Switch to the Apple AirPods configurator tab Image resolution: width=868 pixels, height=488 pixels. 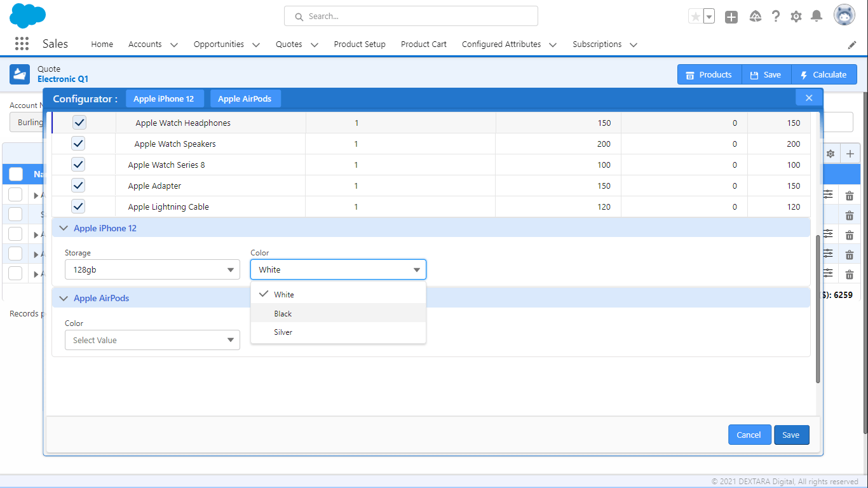click(245, 98)
